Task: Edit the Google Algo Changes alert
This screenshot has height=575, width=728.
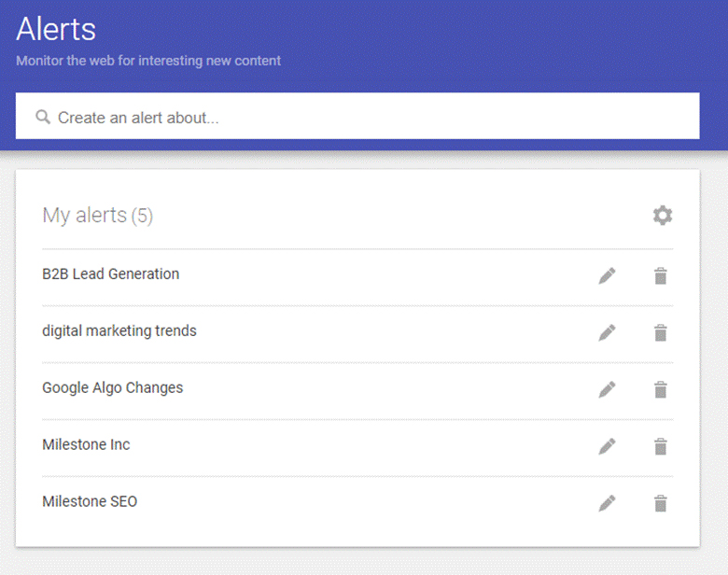Action: click(608, 389)
